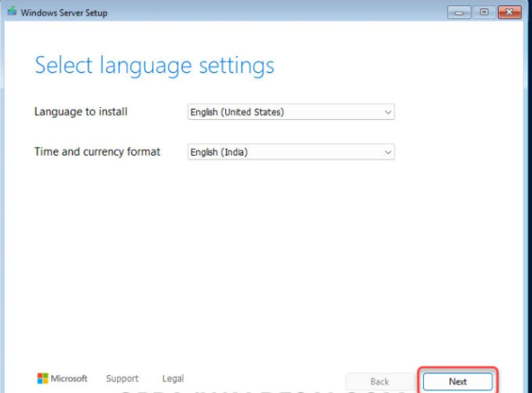Open the Time and currency format dropdown

291,151
